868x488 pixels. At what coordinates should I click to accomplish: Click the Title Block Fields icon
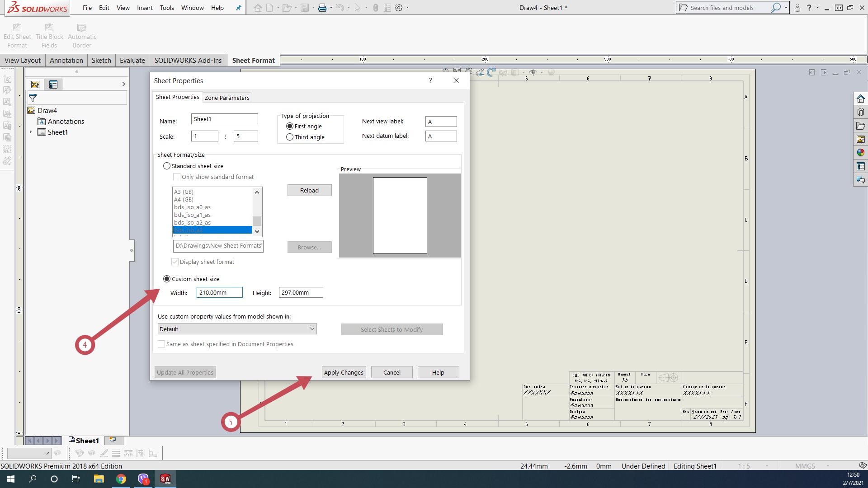coord(49,28)
